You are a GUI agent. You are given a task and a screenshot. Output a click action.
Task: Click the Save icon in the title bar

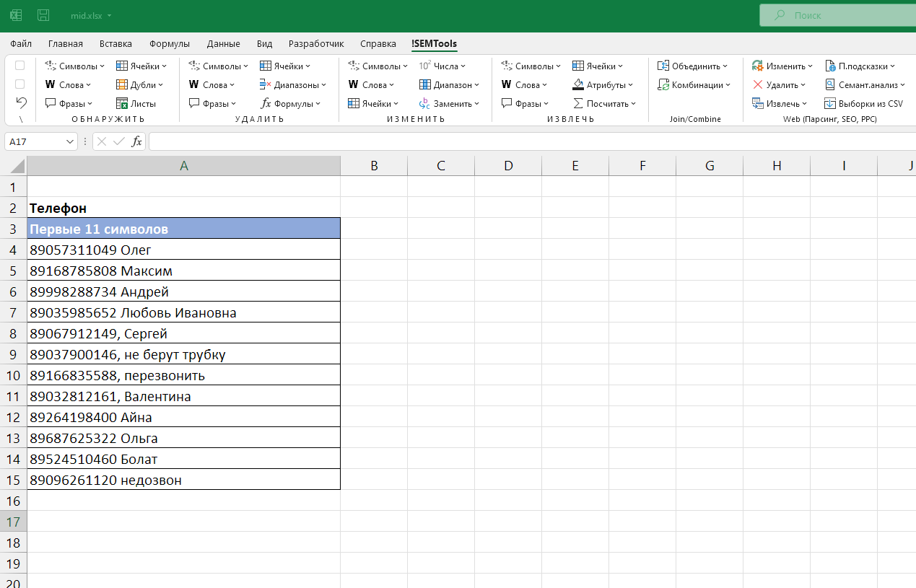click(x=43, y=15)
